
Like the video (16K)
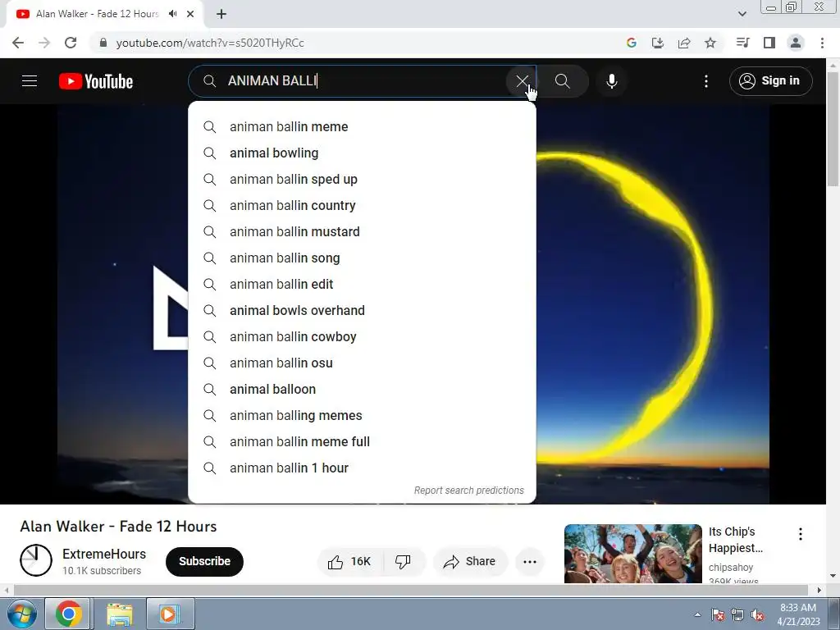pos(349,561)
